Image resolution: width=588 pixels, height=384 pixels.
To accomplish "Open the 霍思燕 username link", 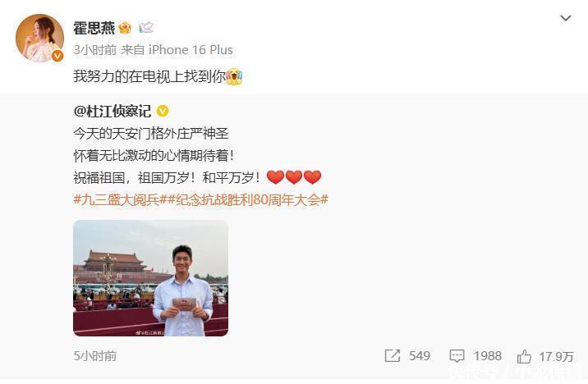I will (94, 28).
